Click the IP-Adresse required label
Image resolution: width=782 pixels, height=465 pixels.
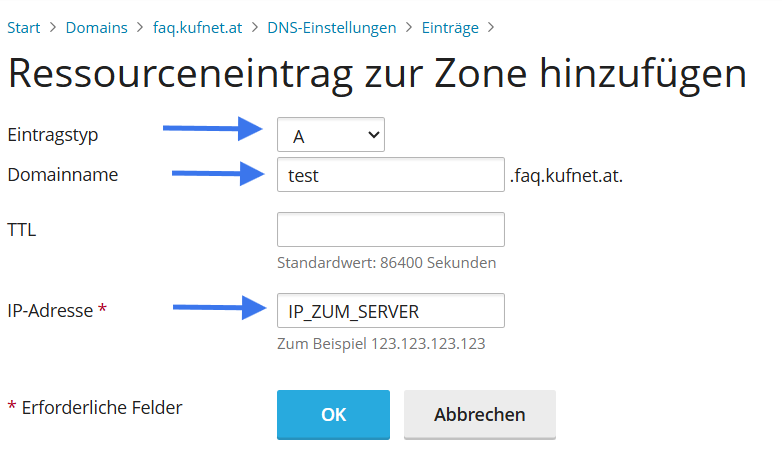(x=57, y=311)
